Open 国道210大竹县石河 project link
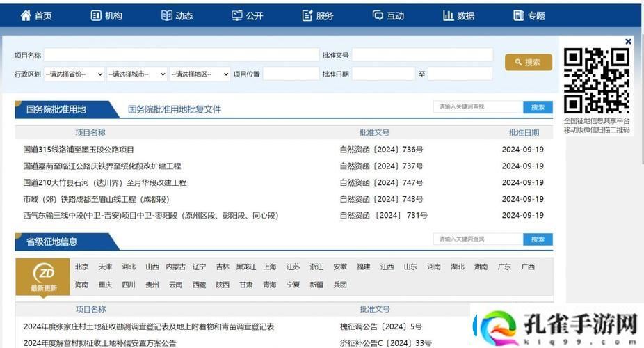 click(105, 182)
